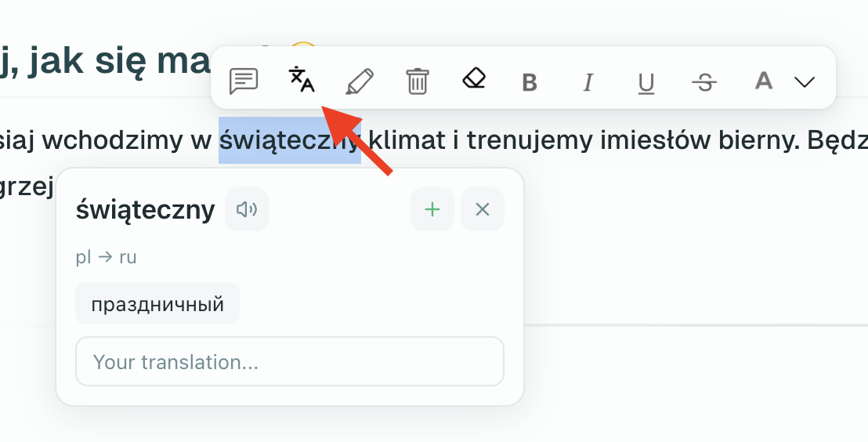868x442 pixels.
Task: Toggle italic formatting
Action: (588, 82)
